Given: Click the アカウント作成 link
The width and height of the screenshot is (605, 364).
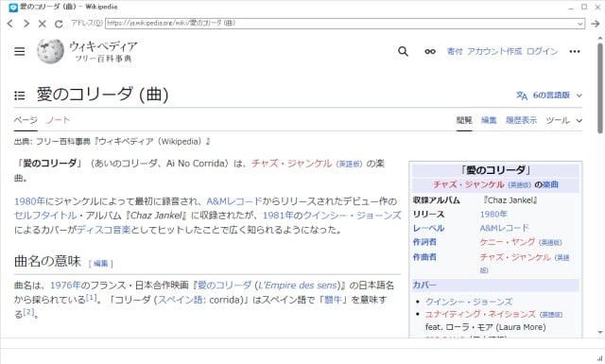Looking at the screenshot, I should [x=494, y=51].
